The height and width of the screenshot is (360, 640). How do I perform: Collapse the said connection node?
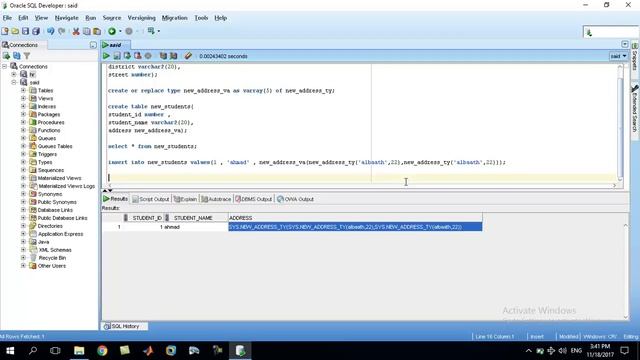[13, 82]
